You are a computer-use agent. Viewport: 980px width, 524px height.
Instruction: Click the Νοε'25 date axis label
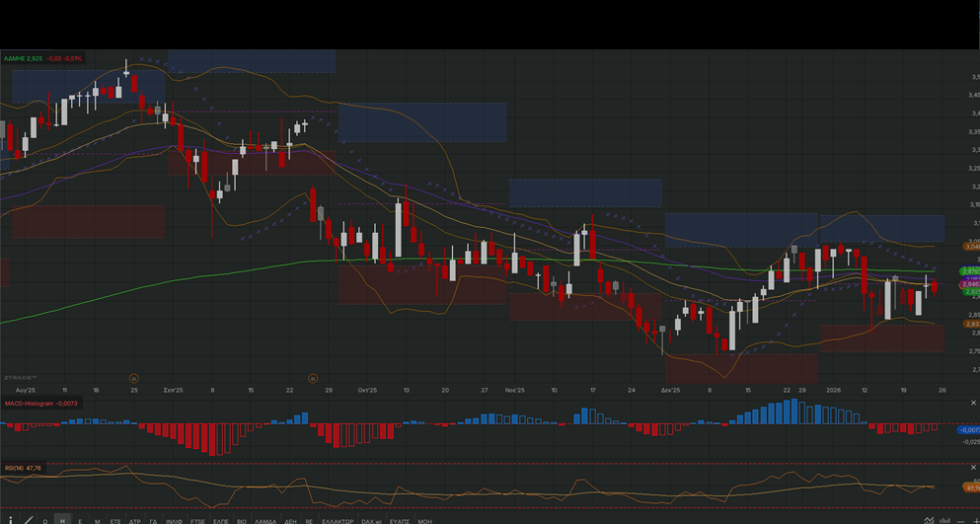click(515, 390)
